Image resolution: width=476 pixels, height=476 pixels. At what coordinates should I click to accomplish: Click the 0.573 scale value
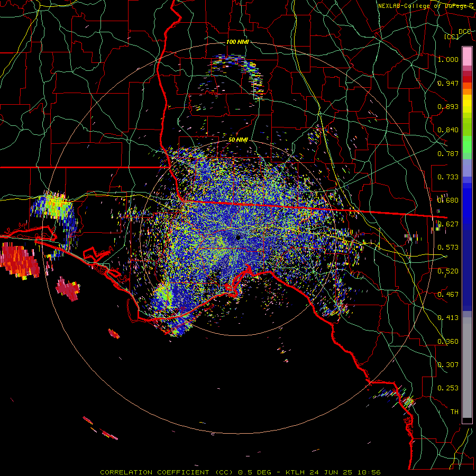click(448, 248)
